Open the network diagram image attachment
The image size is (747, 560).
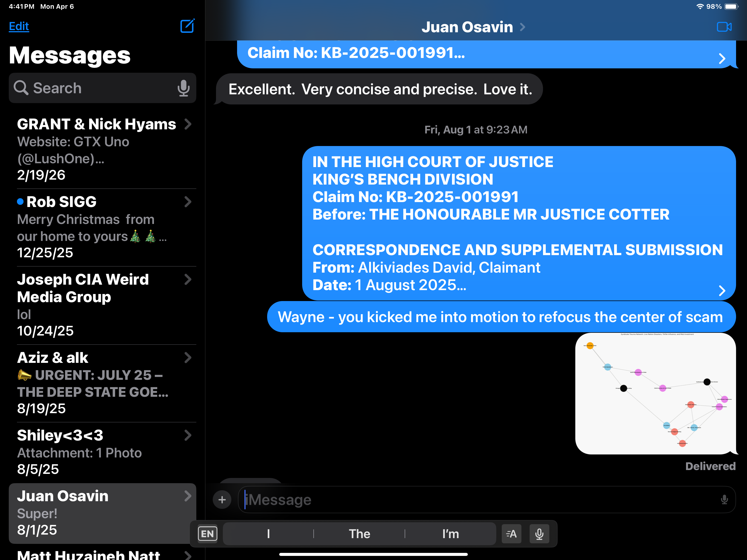(x=655, y=393)
